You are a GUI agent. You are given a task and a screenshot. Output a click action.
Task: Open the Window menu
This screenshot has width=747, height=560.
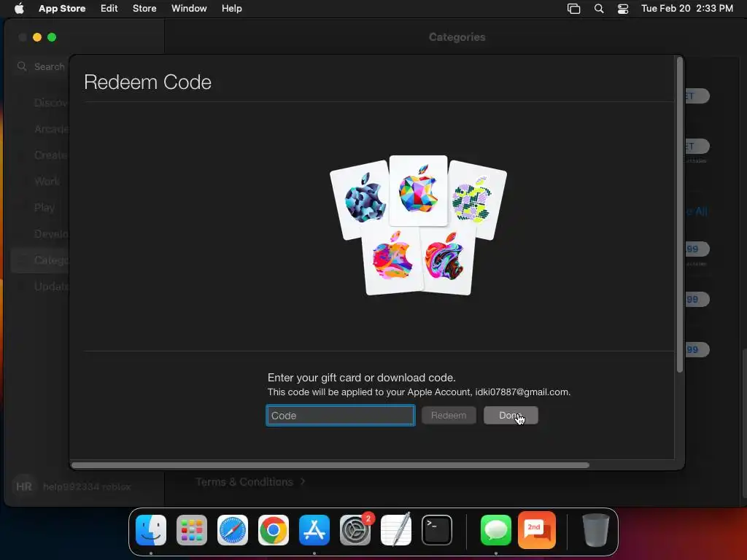pyautogui.click(x=189, y=8)
